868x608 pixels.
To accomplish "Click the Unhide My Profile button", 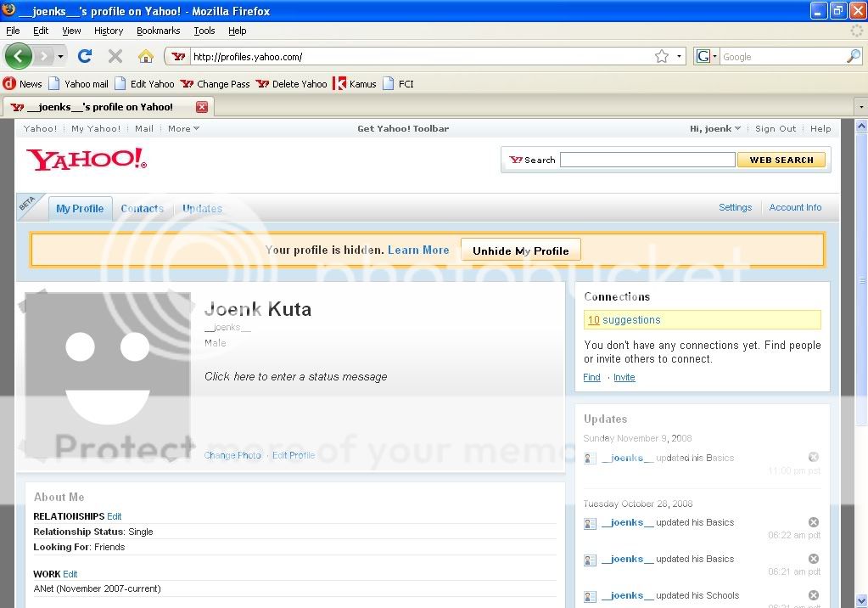I will click(520, 251).
